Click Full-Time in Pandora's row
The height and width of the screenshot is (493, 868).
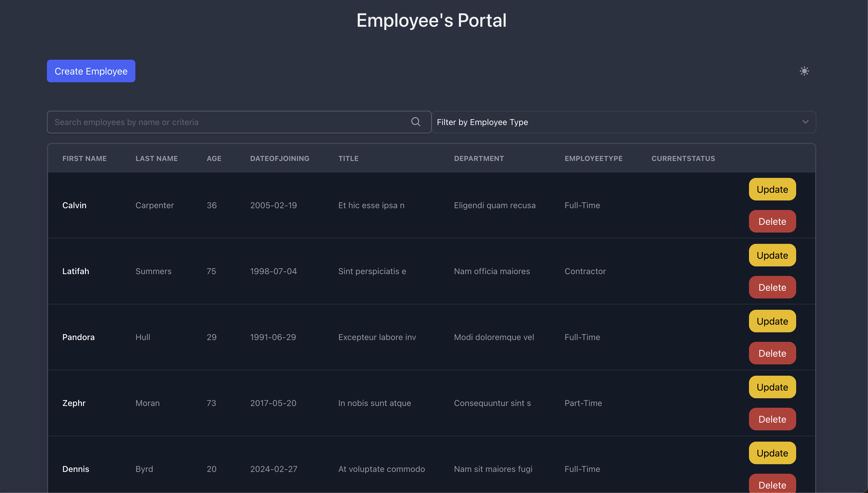(x=582, y=337)
